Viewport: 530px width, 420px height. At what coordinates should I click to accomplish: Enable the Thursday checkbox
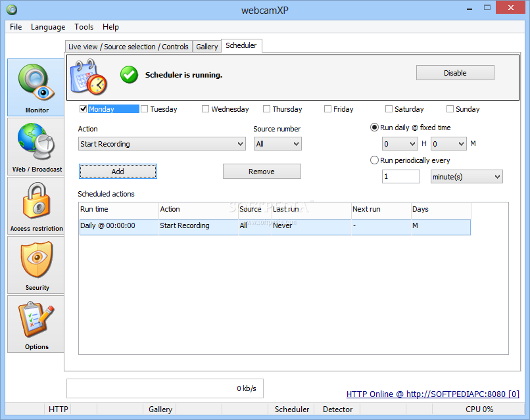(x=266, y=109)
